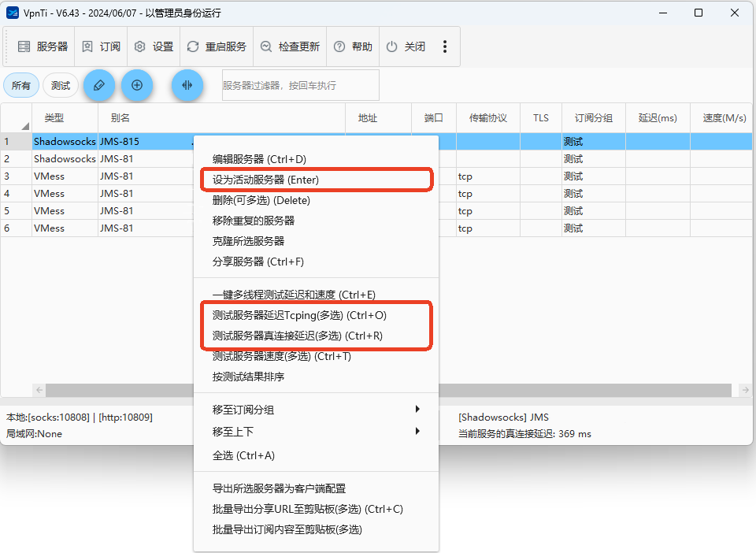Click the round pencil edit button

(99, 85)
